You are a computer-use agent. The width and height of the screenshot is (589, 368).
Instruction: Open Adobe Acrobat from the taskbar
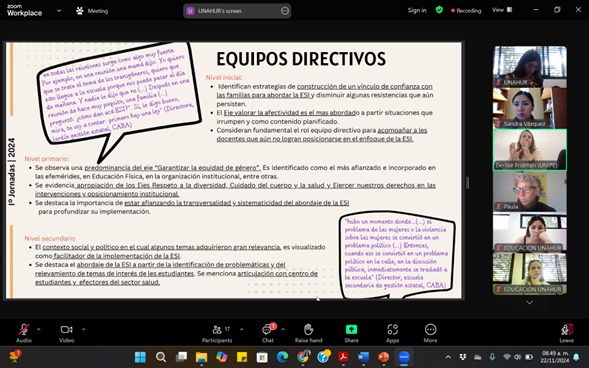(343, 357)
